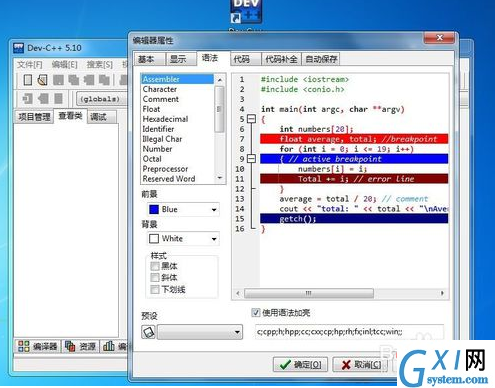Viewport: 495px width, 388px height.
Task: Switch to the 自动保存 tab
Action: (x=321, y=59)
